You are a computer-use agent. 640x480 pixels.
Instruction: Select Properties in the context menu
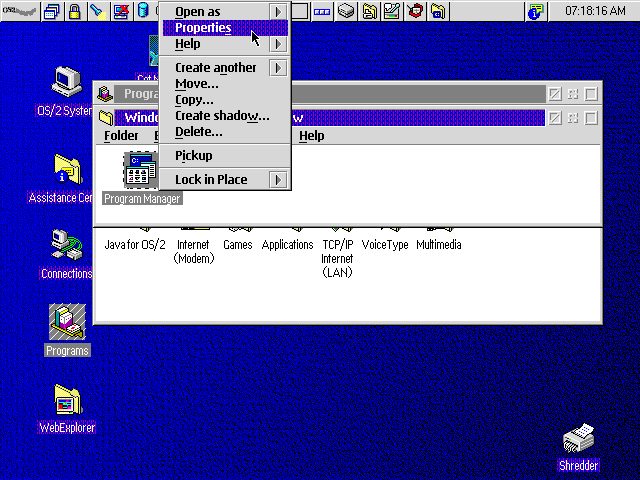tap(225, 28)
